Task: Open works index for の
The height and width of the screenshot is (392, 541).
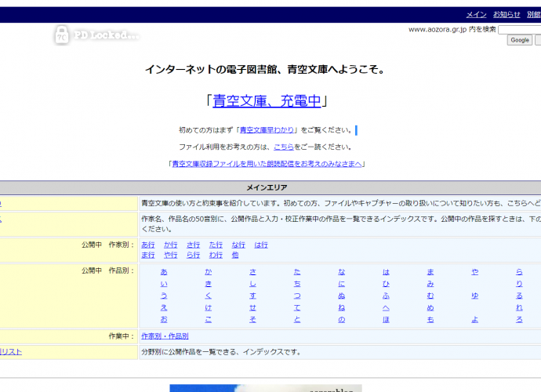Action: pyautogui.click(x=342, y=320)
